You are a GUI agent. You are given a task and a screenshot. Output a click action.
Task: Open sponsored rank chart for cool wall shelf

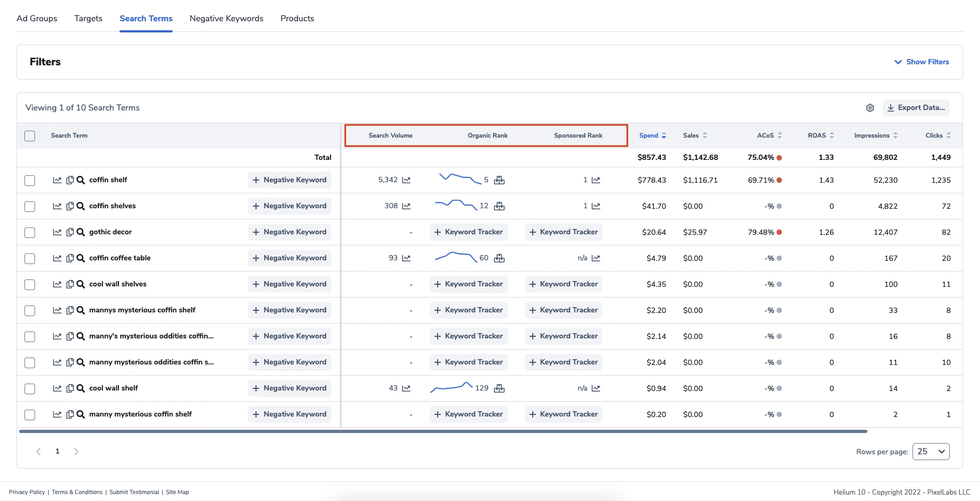point(596,388)
